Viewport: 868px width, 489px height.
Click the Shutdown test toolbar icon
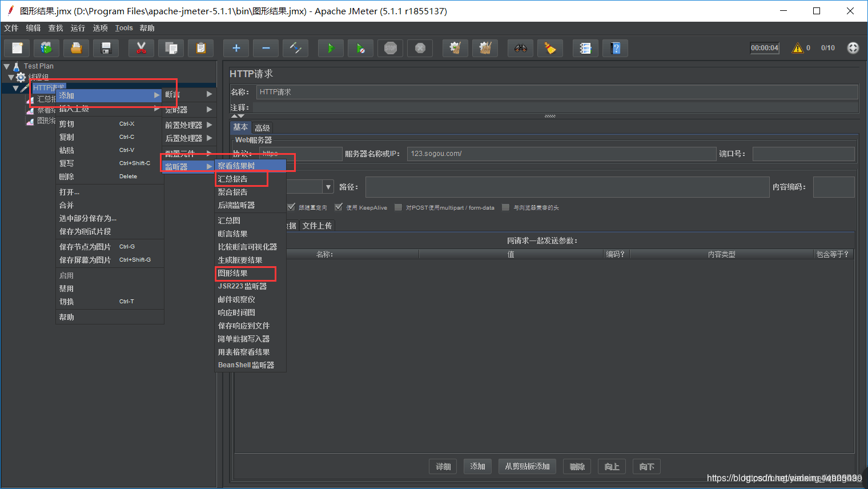[420, 49]
